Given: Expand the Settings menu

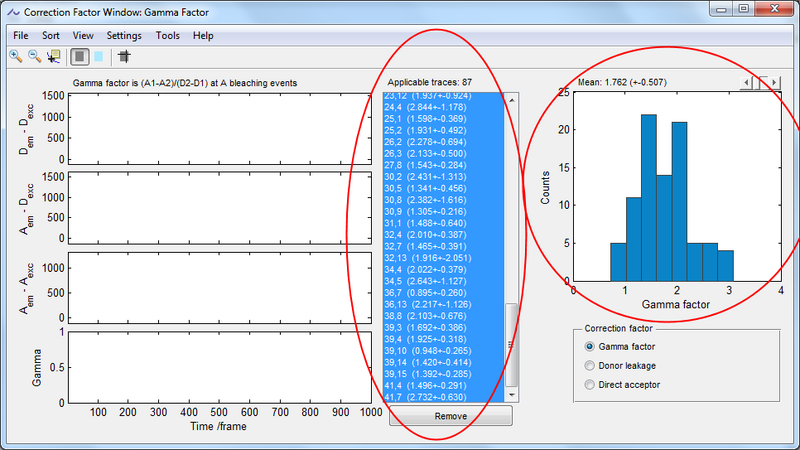Looking at the screenshot, I should point(124,35).
